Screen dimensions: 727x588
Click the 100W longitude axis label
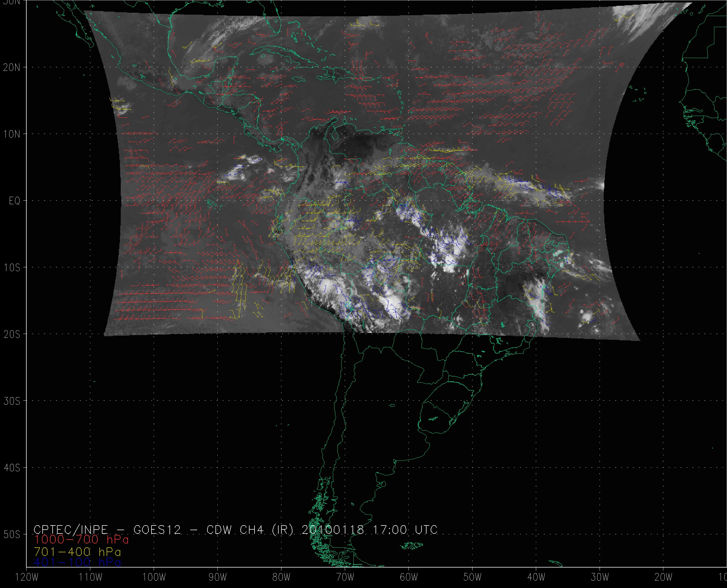click(x=154, y=577)
